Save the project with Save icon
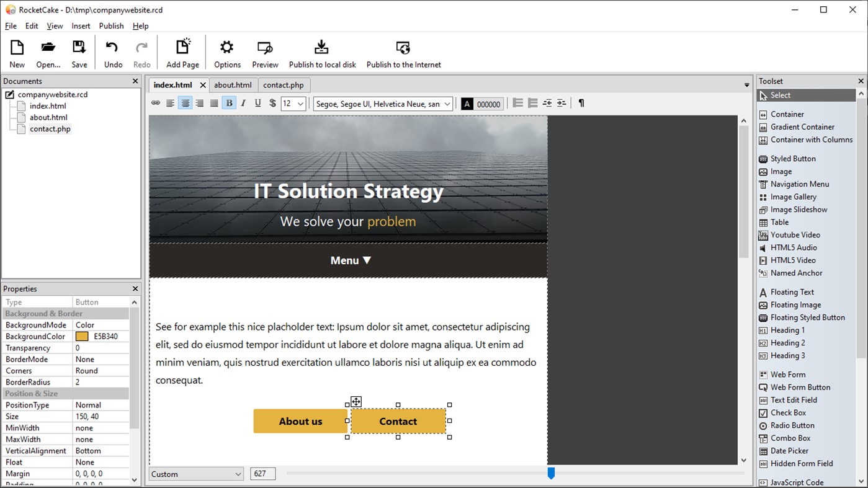 pos(79,53)
